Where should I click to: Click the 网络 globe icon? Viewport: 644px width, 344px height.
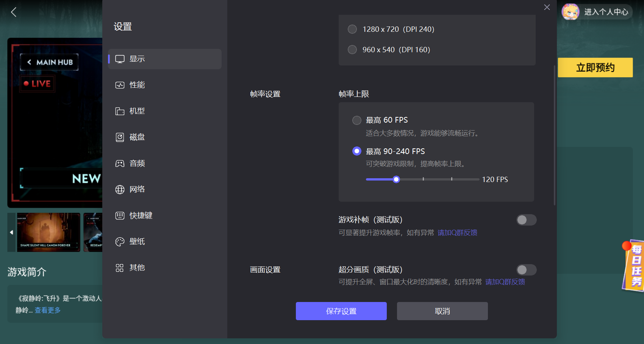(120, 190)
